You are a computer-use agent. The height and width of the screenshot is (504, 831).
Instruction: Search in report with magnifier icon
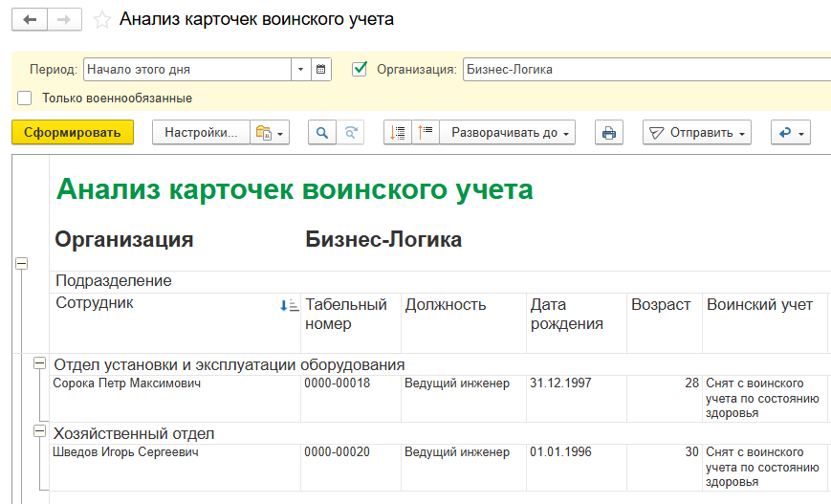[322, 133]
